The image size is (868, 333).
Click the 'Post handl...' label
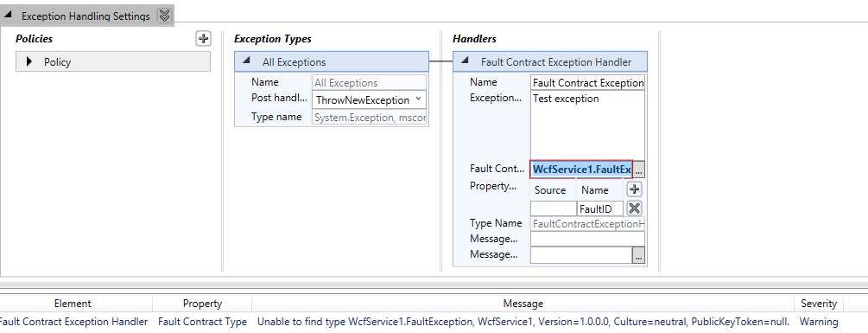[x=278, y=98]
